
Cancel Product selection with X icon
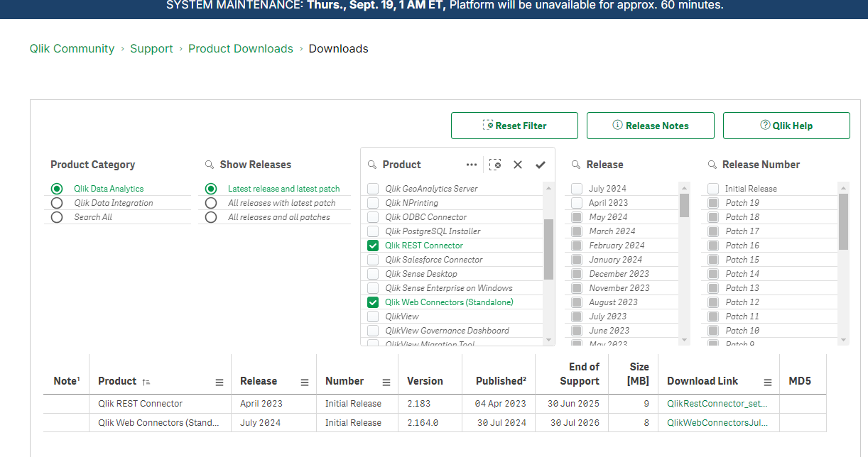click(x=518, y=165)
